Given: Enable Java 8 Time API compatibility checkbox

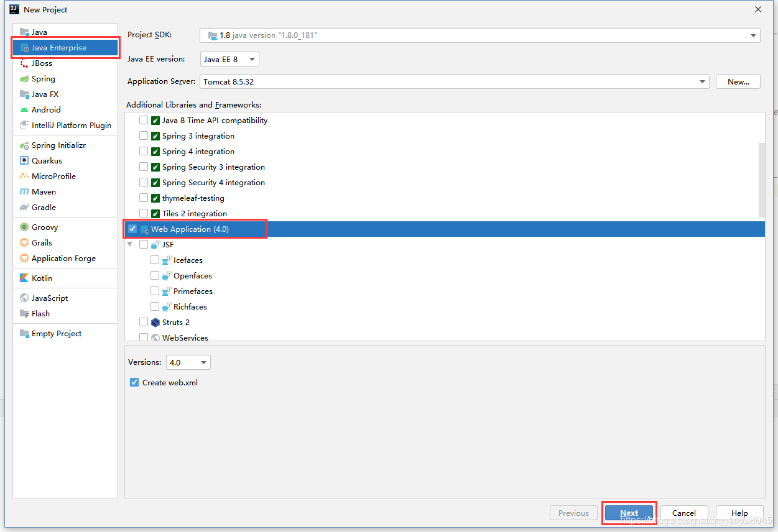Looking at the screenshot, I should coord(144,121).
